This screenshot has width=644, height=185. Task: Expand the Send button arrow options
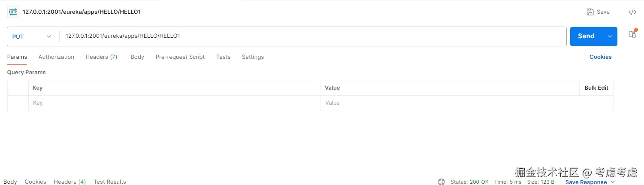click(610, 36)
